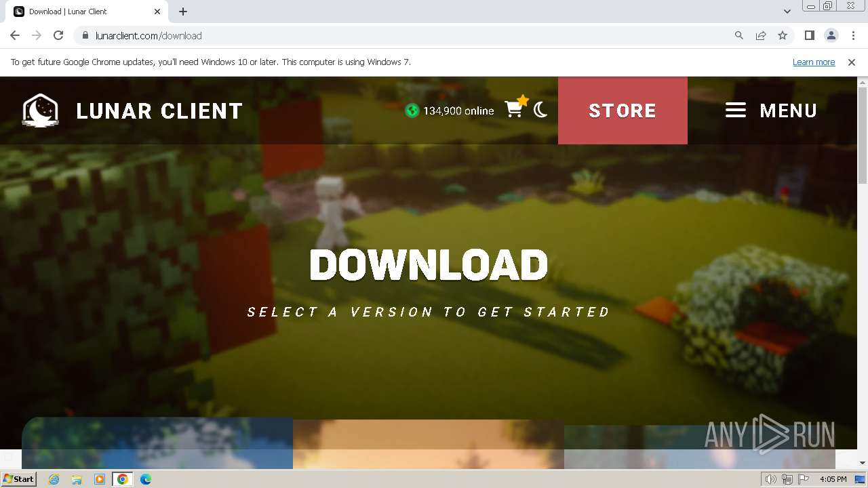Share this page using the share icon

coord(761,35)
